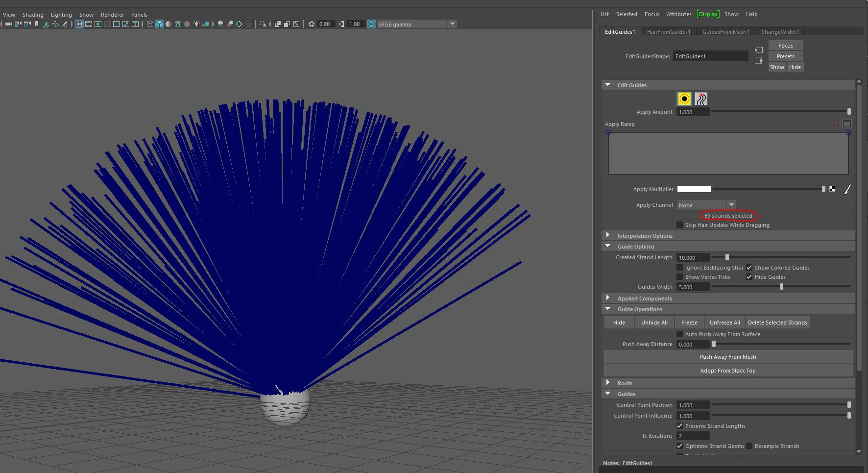
Task: Click the Guides Width slider handle
Action: pyautogui.click(x=781, y=287)
